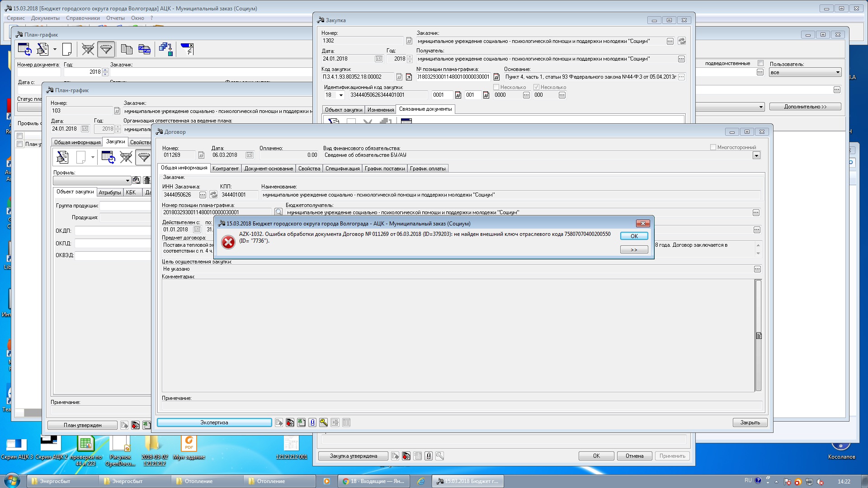Open the Справочники menu
The image size is (868, 488).
(83, 18)
